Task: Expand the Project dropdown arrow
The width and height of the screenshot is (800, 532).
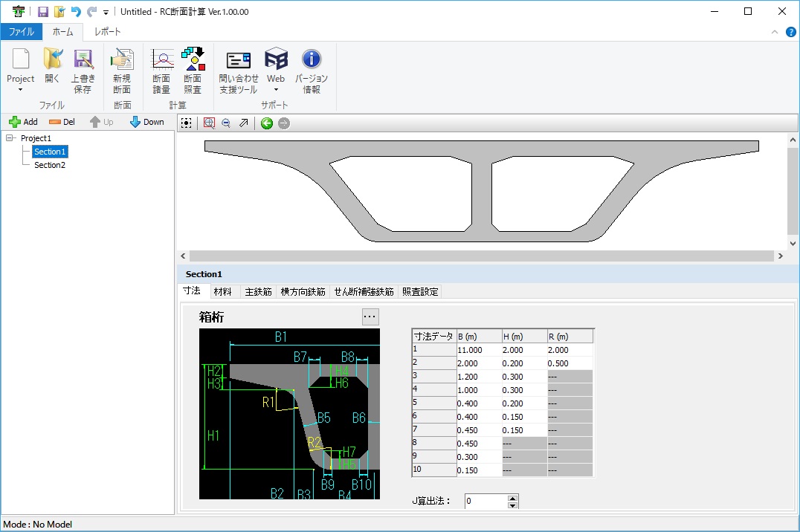Action: coord(20,91)
